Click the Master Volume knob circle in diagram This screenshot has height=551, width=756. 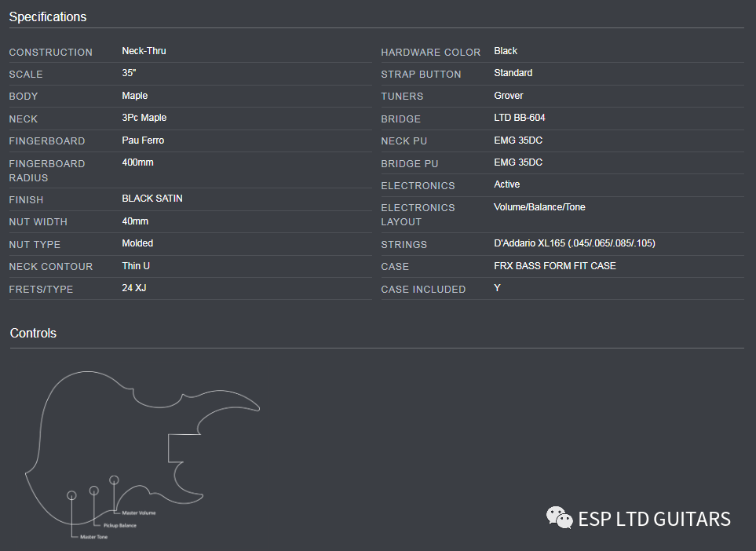(114, 480)
